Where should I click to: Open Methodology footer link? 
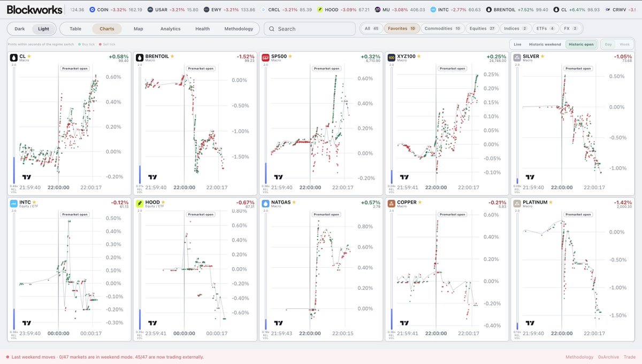[x=579, y=357]
